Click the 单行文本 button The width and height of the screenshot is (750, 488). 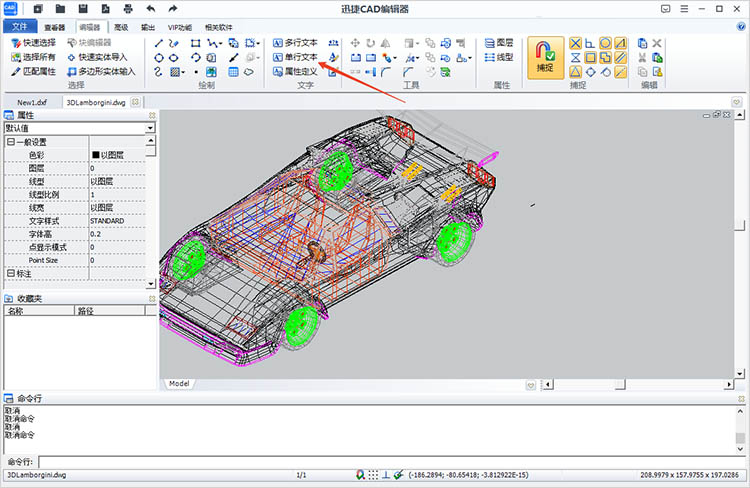[295, 57]
